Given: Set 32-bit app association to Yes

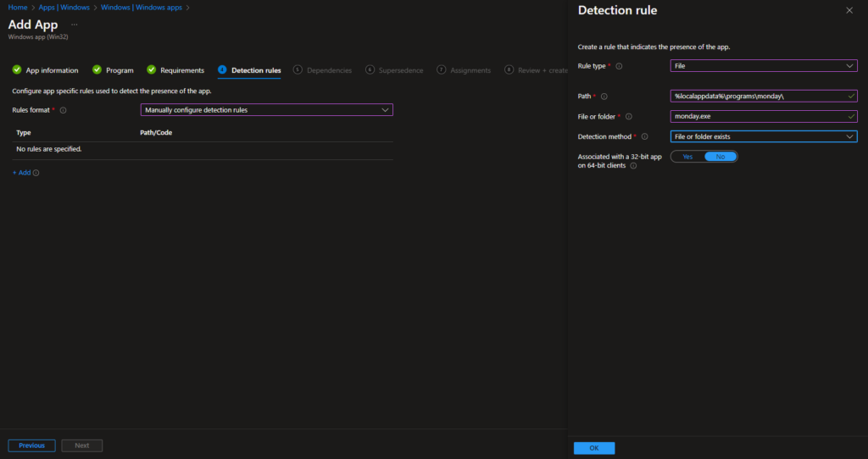Looking at the screenshot, I should (687, 157).
